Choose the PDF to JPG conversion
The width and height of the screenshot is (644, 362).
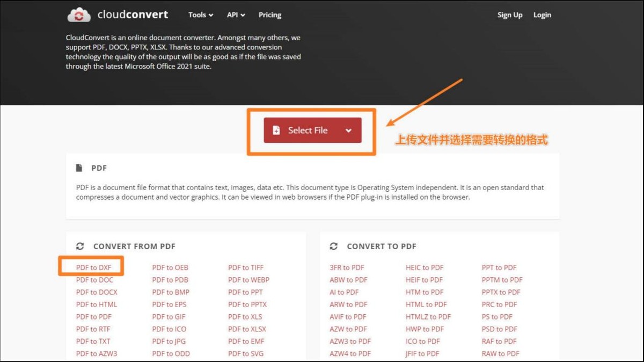[x=169, y=341]
